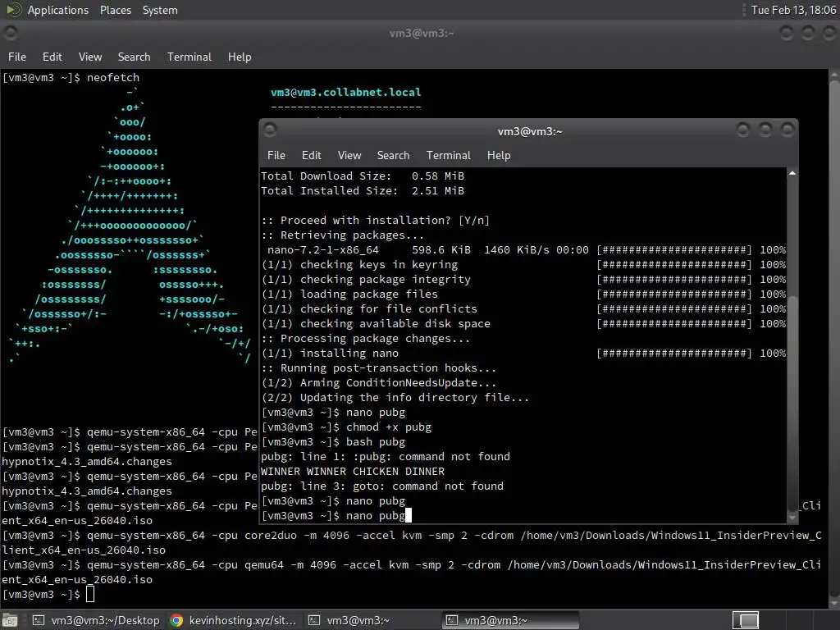Click 'bash pubg' command line
The width and height of the screenshot is (840, 630).
(x=333, y=442)
